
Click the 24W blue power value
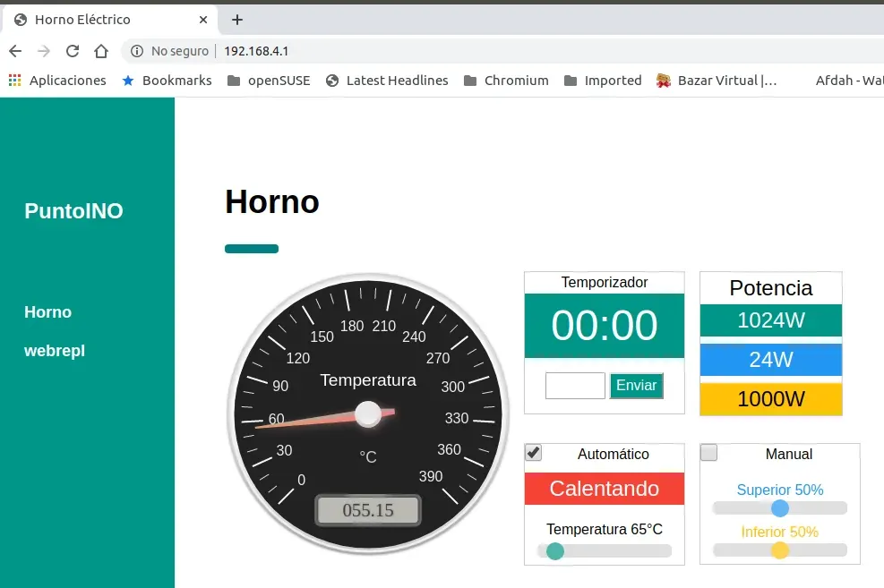[770, 360]
